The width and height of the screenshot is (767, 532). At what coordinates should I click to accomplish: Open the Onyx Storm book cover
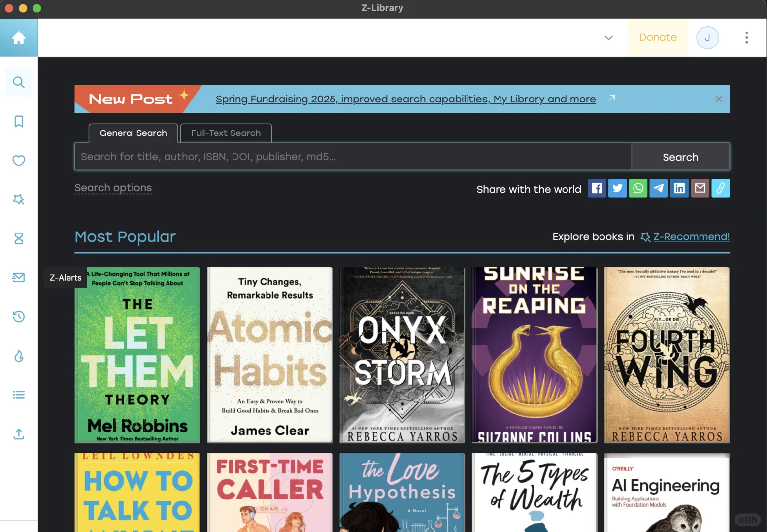click(x=402, y=355)
